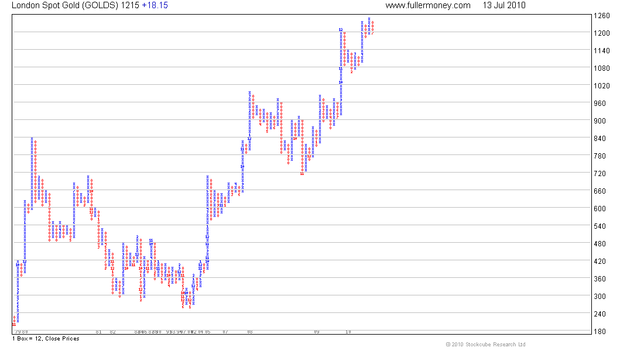Click the +18.15 price change value
Image resolution: width=644 pixels, height=351 pixels.
point(155,5)
